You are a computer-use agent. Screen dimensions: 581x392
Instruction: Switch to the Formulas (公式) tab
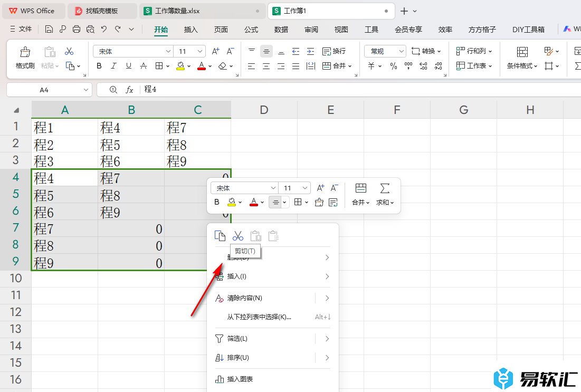[x=251, y=30]
